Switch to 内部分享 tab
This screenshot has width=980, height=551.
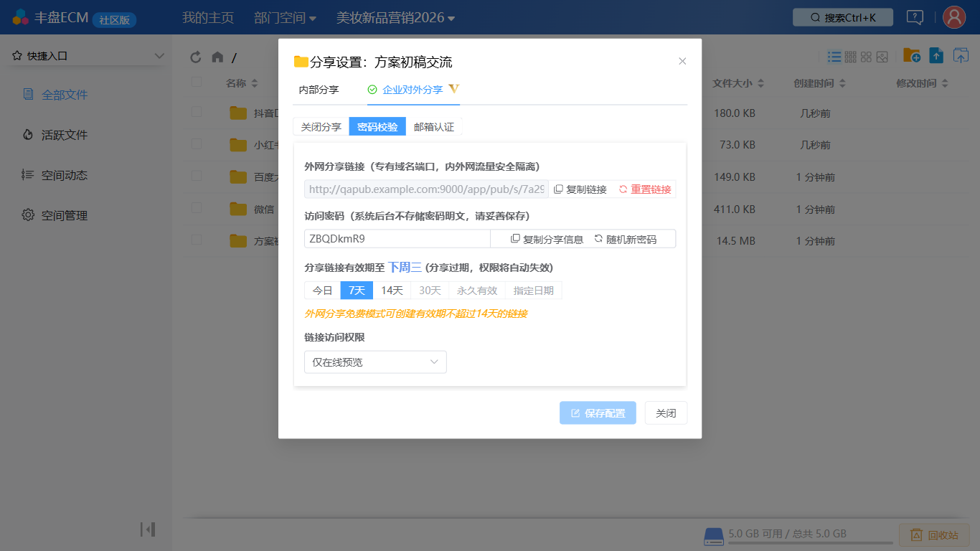click(x=319, y=90)
